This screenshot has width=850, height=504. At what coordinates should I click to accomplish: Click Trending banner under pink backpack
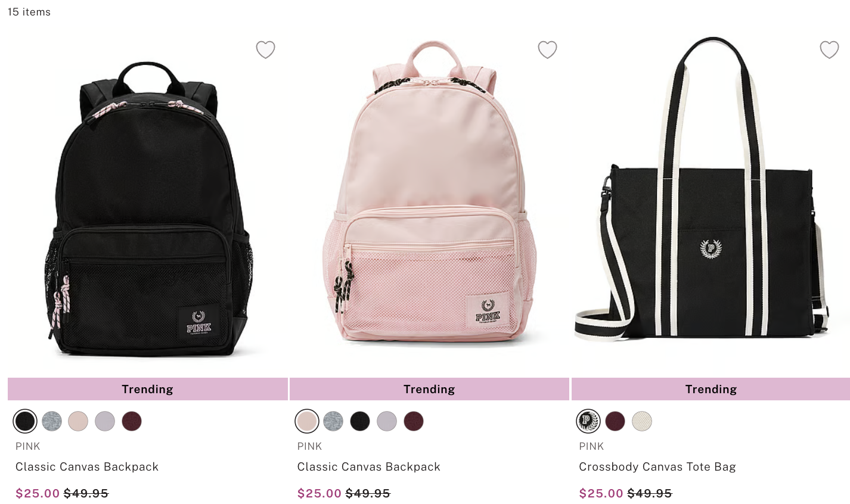[x=429, y=389]
